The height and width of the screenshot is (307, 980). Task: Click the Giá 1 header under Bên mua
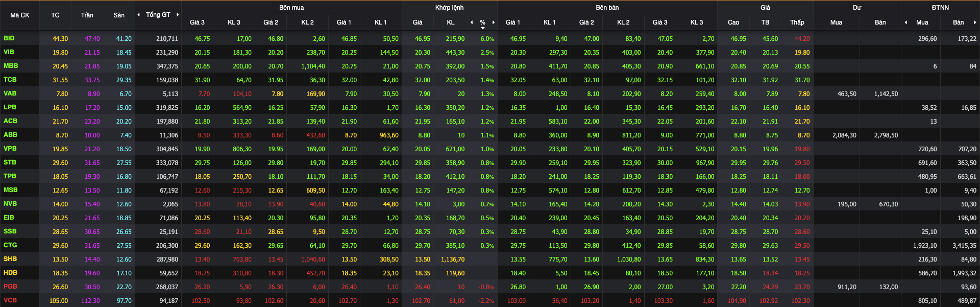click(344, 22)
